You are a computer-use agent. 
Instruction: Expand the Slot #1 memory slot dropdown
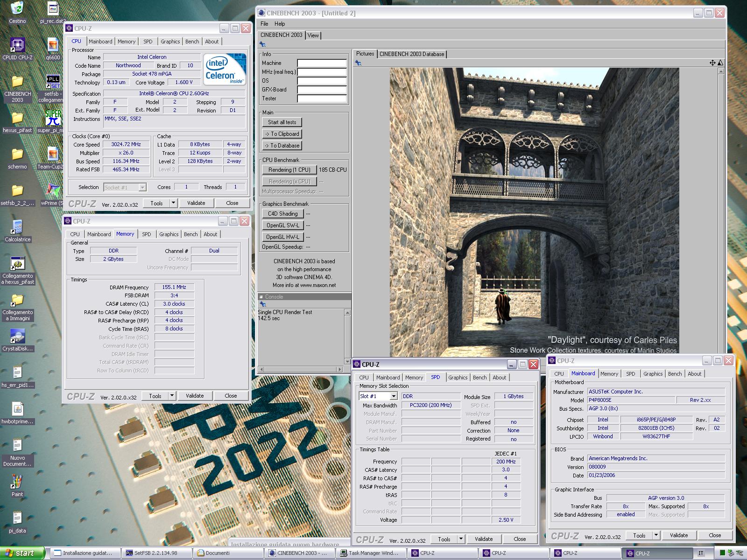(394, 396)
